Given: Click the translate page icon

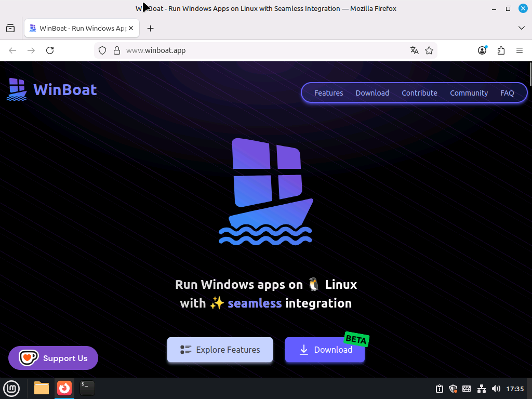Looking at the screenshot, I should 414,50.
